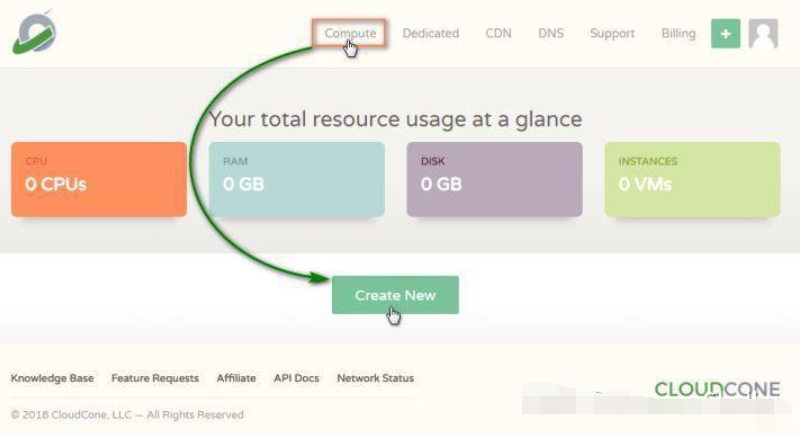Click the purple DISK usage card

pos(494,179)
